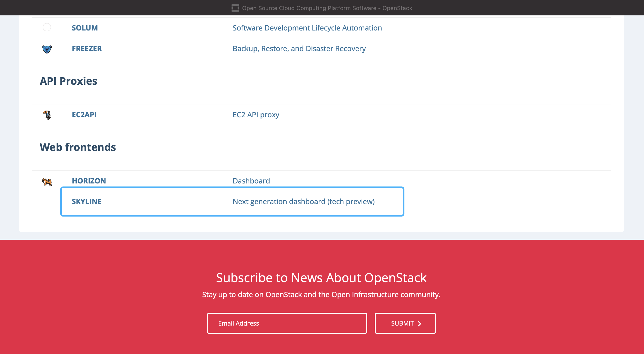This screenshot has height=354, width=644.
Task: Click the Next generation dashboard tech preview link
Action: tap(304, 202)
